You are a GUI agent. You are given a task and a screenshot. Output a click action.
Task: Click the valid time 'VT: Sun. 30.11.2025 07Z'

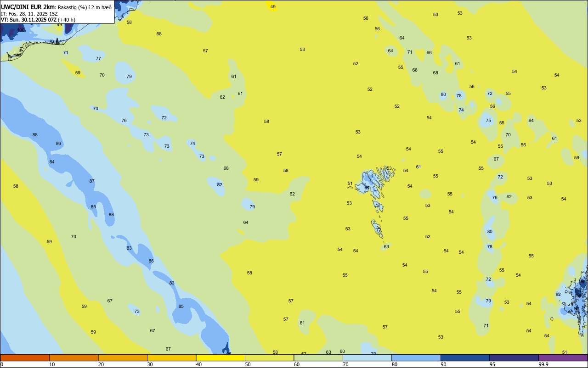(x=28, y=20)
